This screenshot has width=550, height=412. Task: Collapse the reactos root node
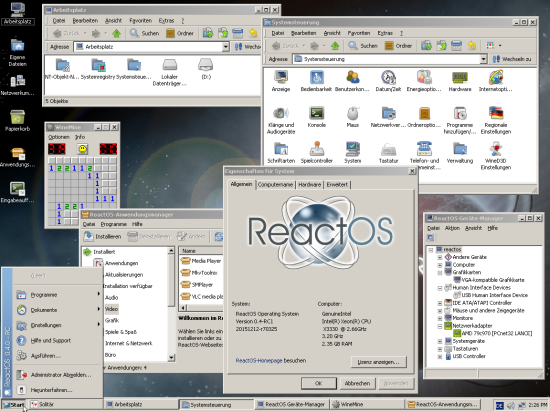(x=431, y=250)
